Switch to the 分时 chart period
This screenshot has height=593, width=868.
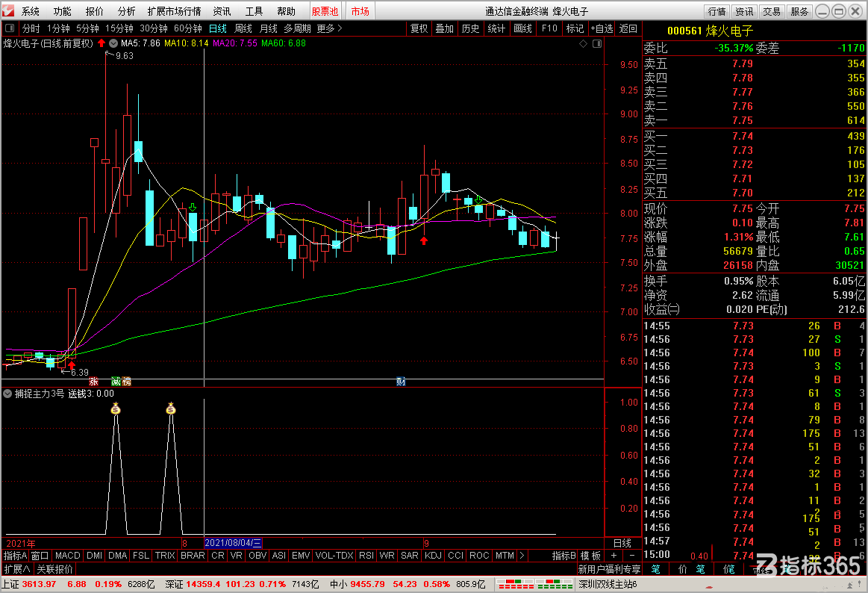click(x=31, y=28)
